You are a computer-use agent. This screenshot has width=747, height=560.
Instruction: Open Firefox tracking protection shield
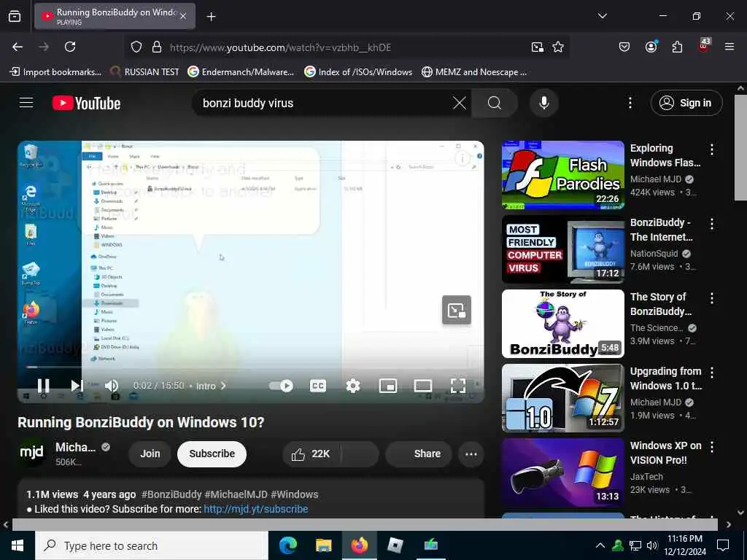pyautogui.click(x=136, y=47)
